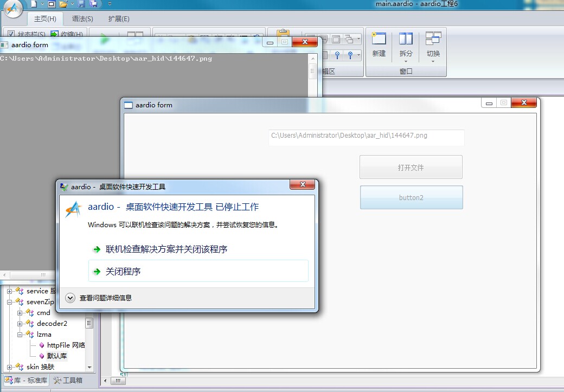Click the button2 button
The height and width of the screenshot is (392, 564).
point(411,197)
